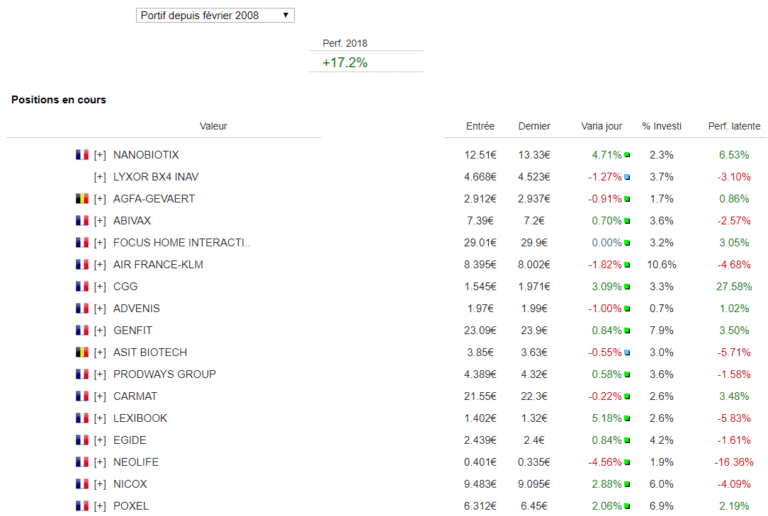This screenshot has height=516, width=768.
Task: Click the green indicator square in LEXIBOOK row
Action: click(627, 419)
